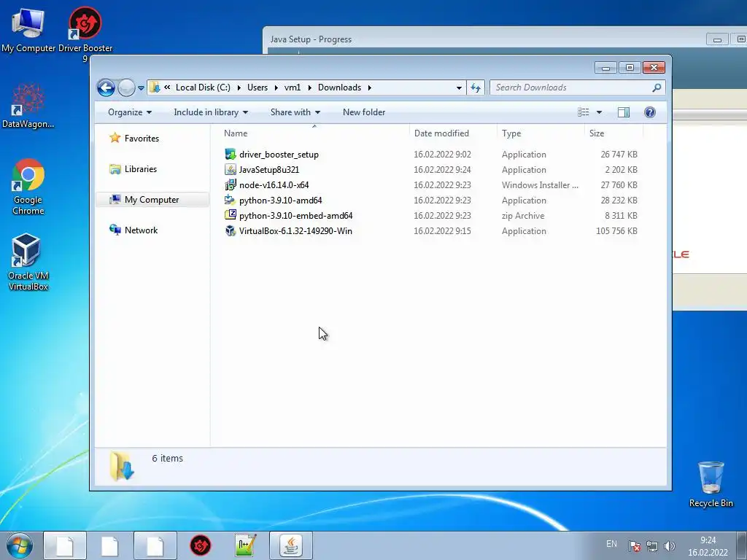Click the EN language indicator in the tray

click(x=611, y=544)
